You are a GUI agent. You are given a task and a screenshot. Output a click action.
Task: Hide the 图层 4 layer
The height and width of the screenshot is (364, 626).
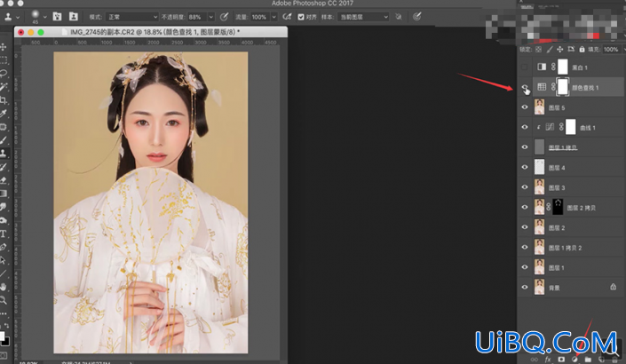pos(525,167)
